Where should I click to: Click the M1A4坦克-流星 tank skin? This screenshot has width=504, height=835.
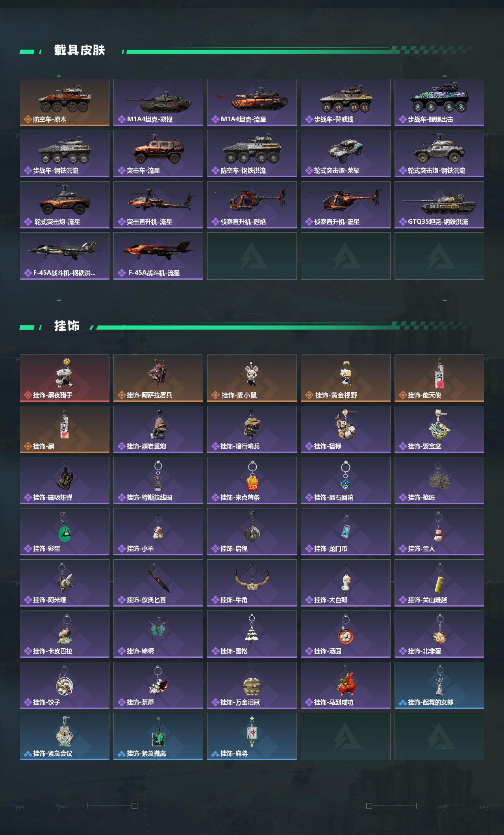click(x=252, y=102)
